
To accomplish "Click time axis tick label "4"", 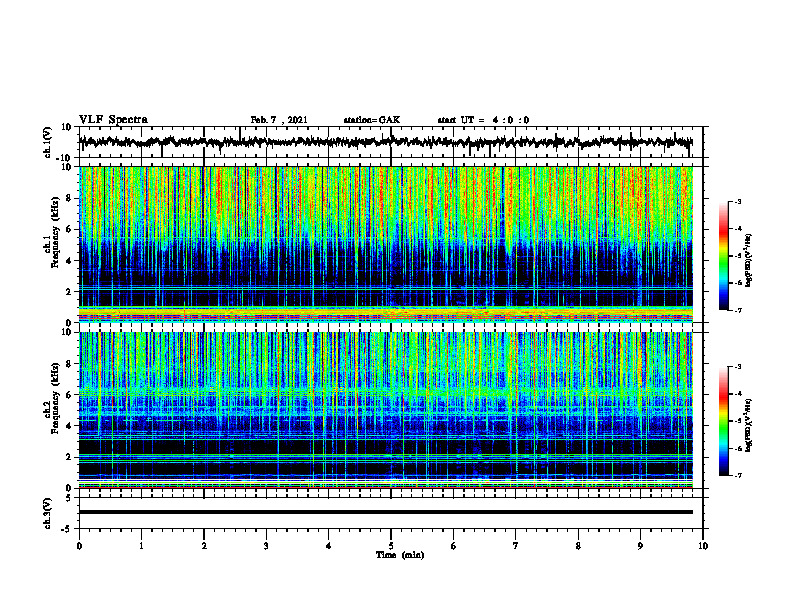I will (329, 546).
